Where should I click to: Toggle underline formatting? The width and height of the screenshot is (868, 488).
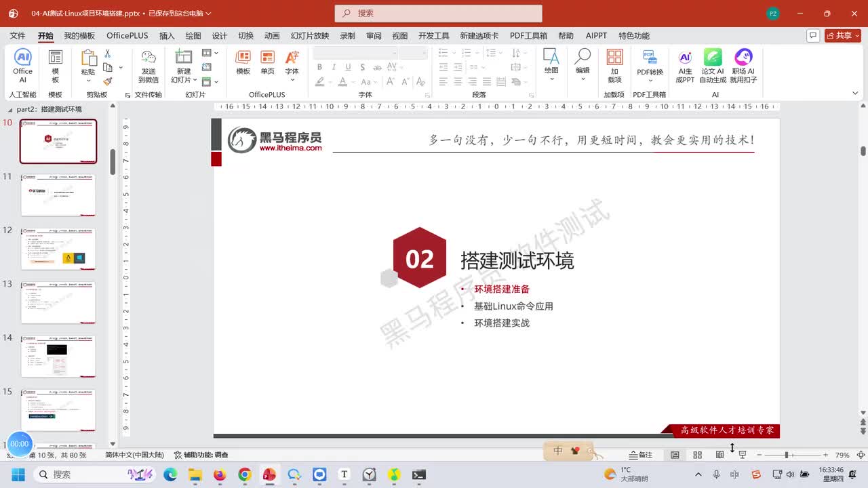point(348,67)
